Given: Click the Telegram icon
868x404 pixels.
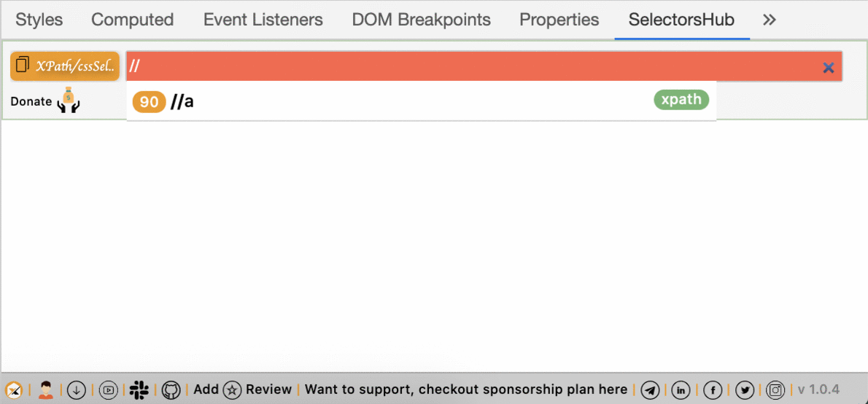Looking at the screenshot, I should pyautogui.click(x=650, y=390).
